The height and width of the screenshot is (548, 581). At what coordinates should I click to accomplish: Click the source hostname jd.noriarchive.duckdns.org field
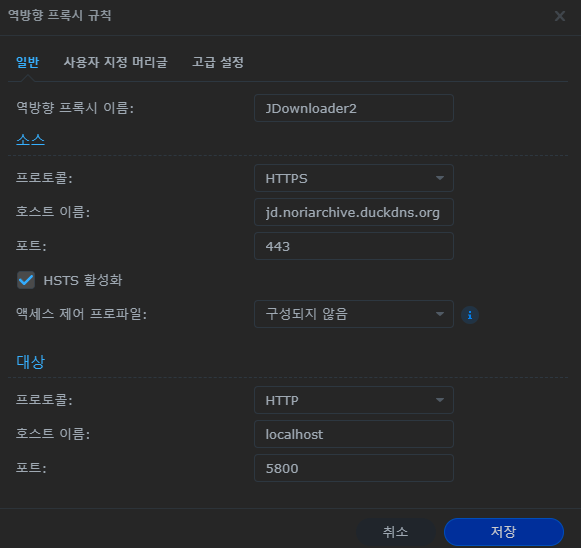[x=354, y=212]
